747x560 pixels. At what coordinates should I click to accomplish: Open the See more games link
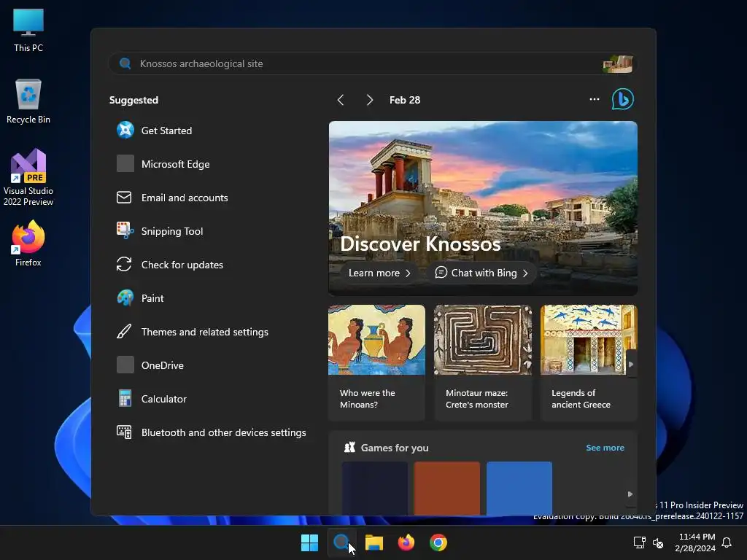pos(605,448)
